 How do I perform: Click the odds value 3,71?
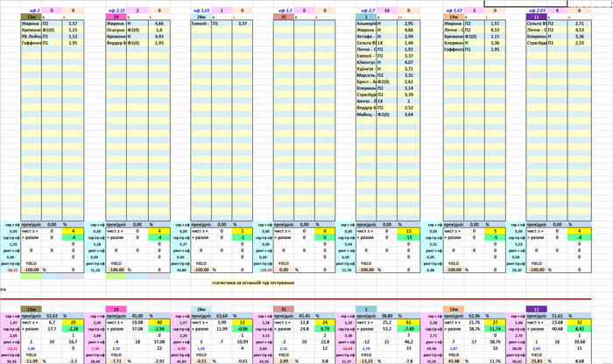(x=409, y=69)
